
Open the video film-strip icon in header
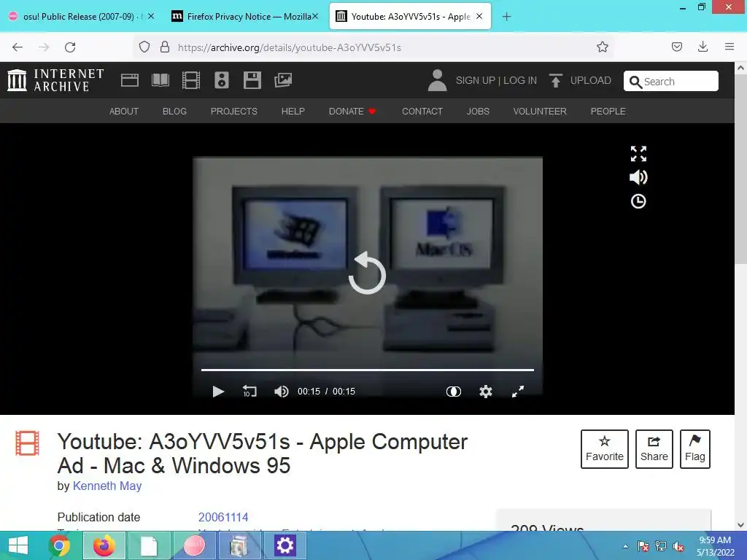click(x=191, y=80)
